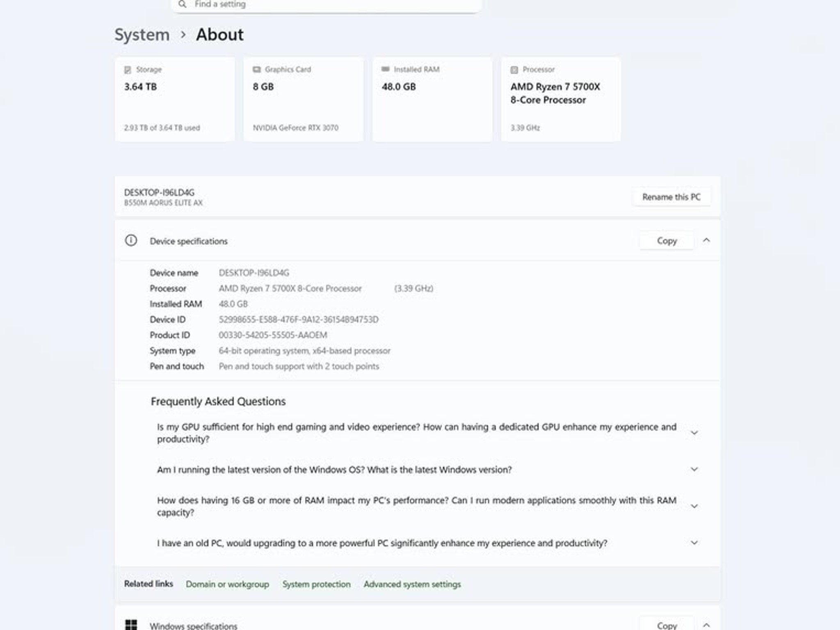The width and height of the screenshot is (840, 630).
Task: Copy the device specifications
Action: pyautogui.click(x=667, y=241)
